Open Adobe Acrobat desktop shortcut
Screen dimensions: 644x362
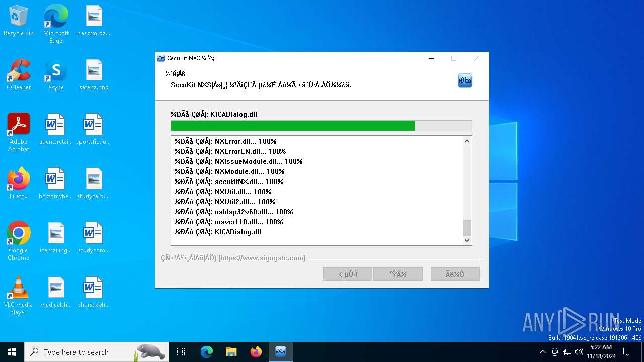pos(19,133)
